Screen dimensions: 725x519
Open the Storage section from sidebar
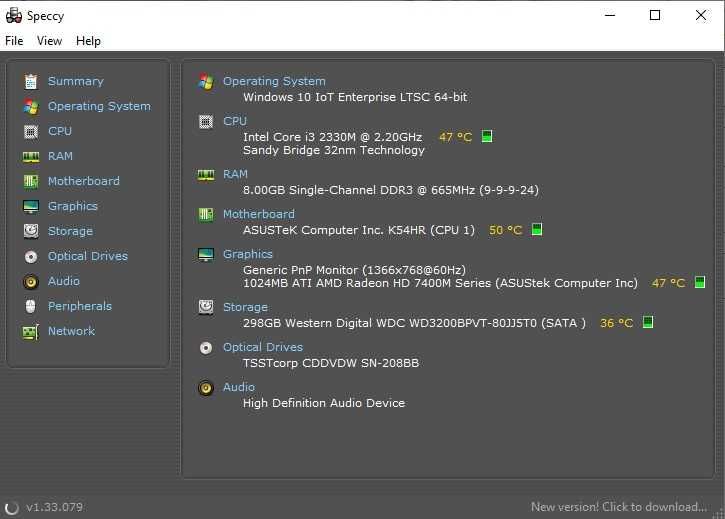click(x=70, y=231)
